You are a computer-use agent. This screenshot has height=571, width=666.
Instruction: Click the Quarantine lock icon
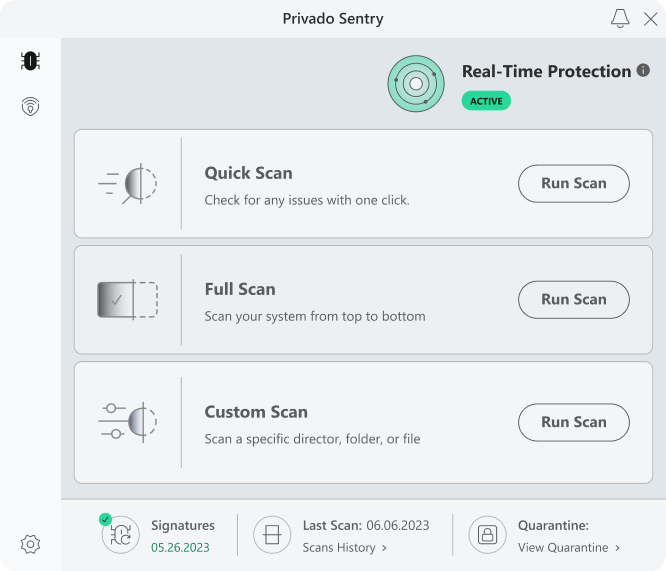(488, 535)
